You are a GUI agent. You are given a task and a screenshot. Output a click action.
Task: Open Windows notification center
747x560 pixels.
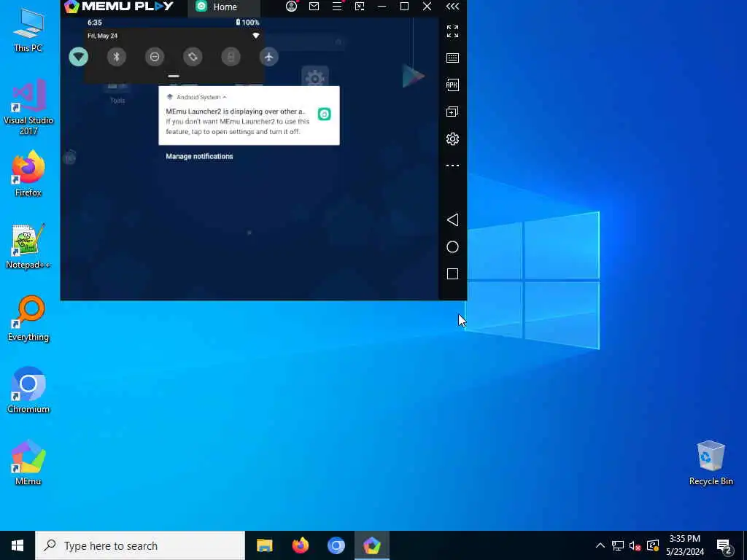pos(724,546)
